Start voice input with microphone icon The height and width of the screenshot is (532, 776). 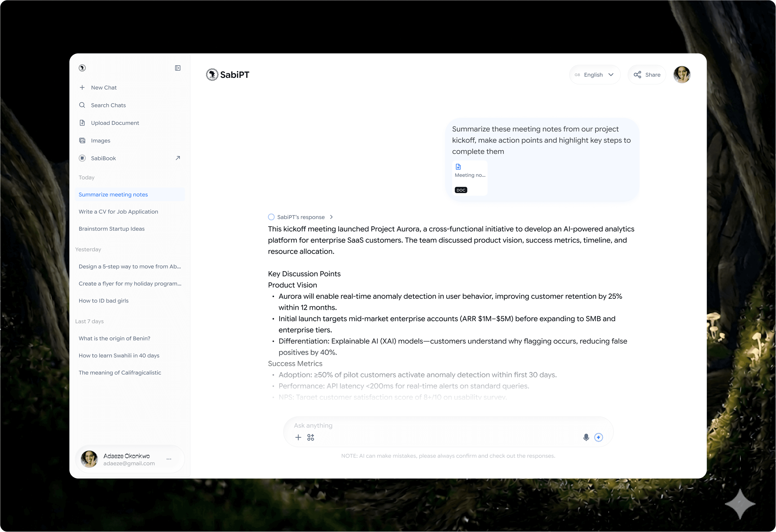coord(586,437)
